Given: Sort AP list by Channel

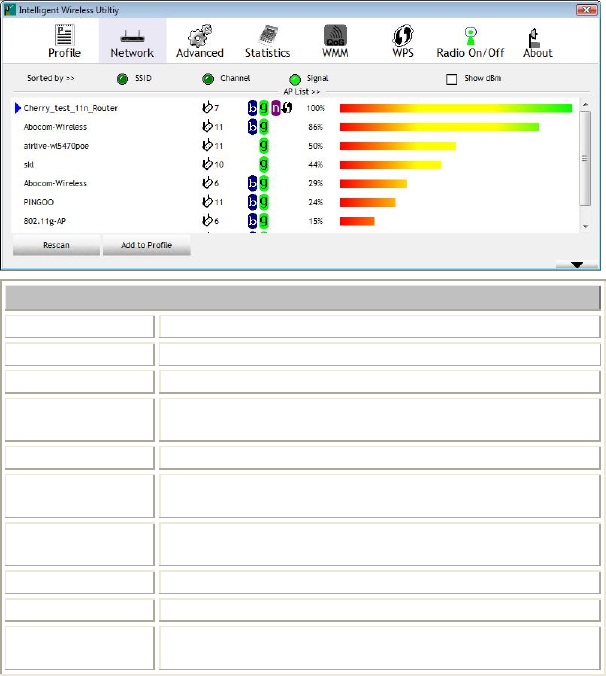Looking at the screenshot, I should (208, 79).
